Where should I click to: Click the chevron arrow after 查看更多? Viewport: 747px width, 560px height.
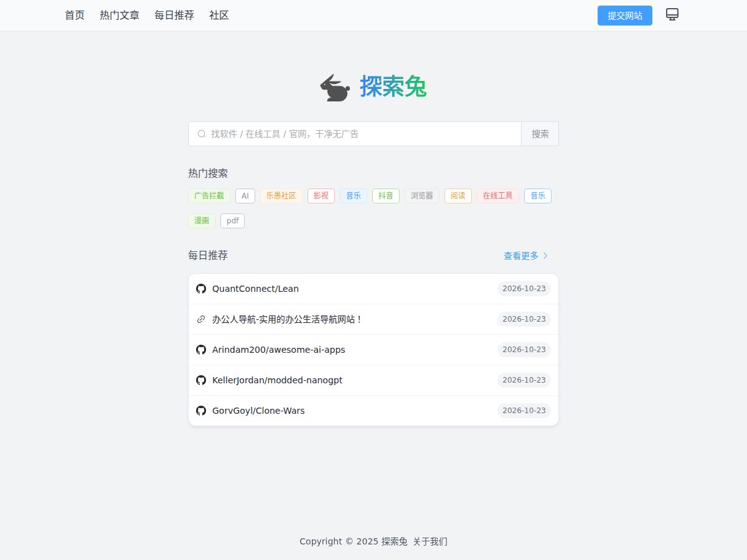545,256
